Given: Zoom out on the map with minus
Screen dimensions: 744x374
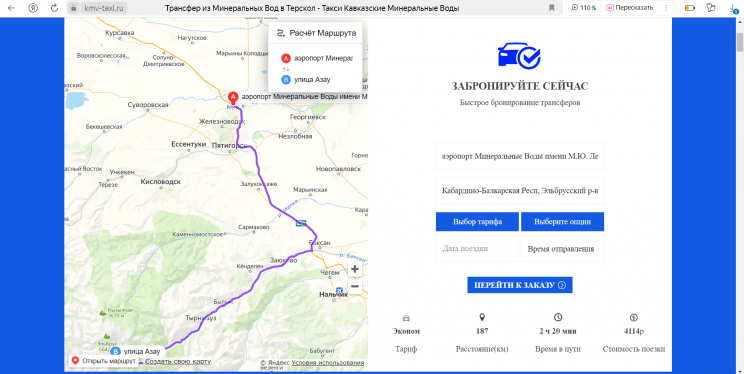Looking at the screenshot, I should click(355, 286).
